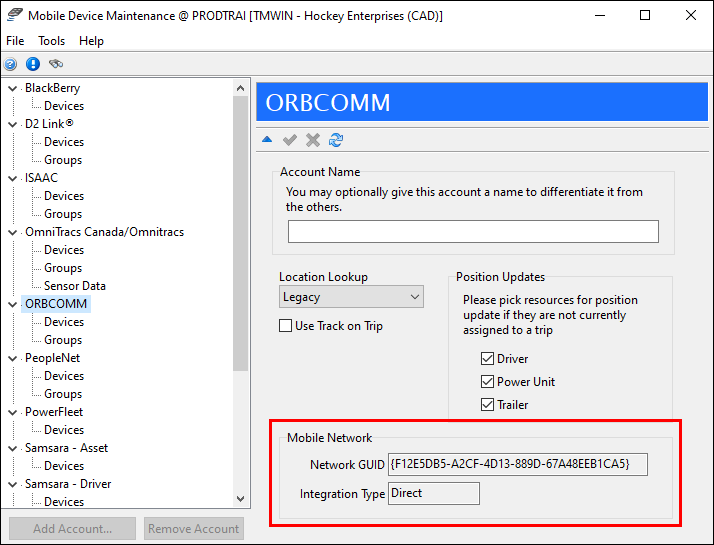
Task: Open the Tools menu
Action: [51, 41]
